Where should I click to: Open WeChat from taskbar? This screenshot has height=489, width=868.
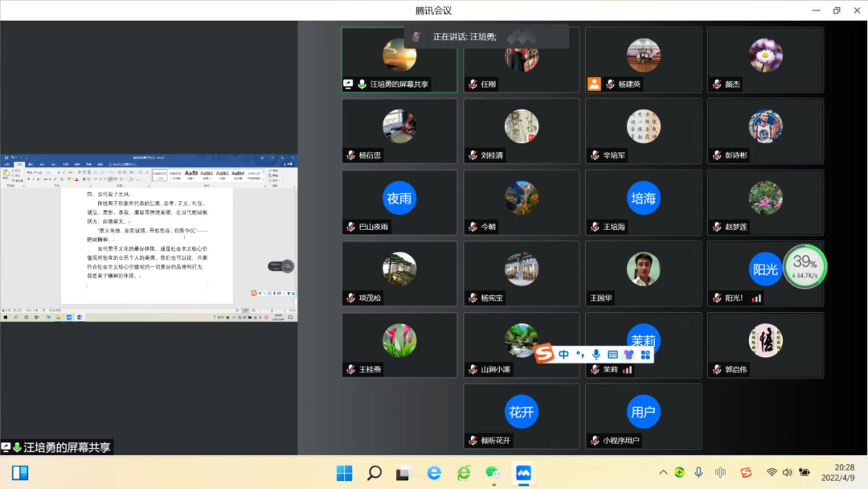[x=493, y=473]
